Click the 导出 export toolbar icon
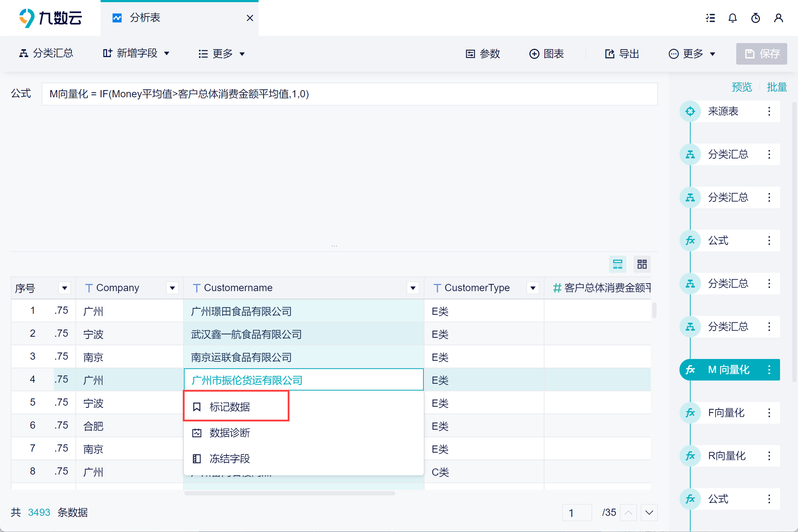Screen dimensions: 798x532 [x=609, y=54]
